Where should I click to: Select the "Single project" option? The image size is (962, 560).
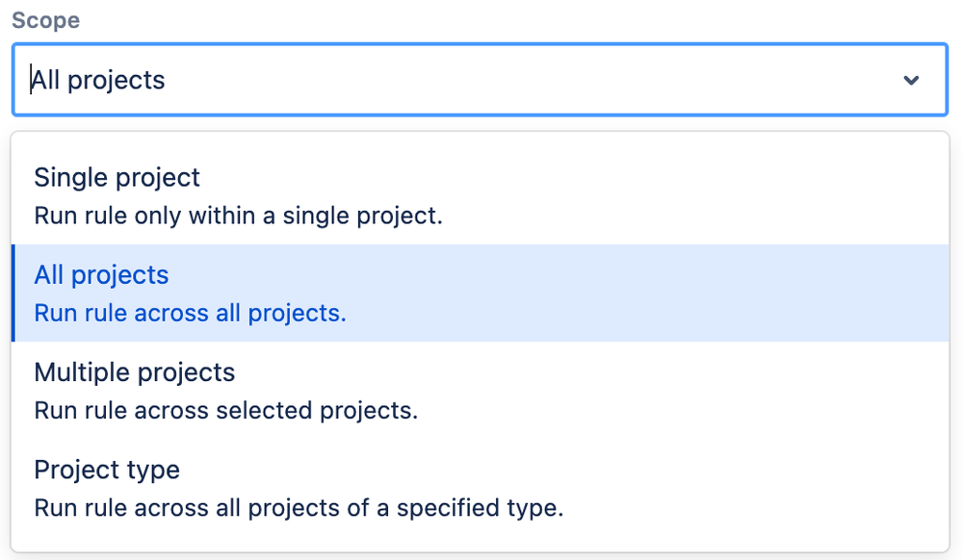click(x=117, y=178)
